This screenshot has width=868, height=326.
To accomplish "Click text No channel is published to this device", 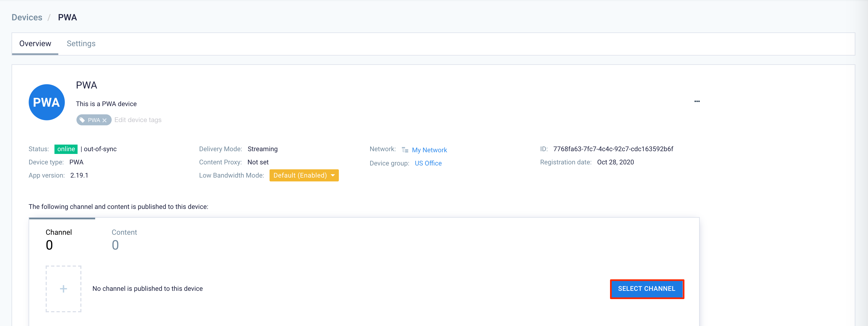I will (147, 289).
